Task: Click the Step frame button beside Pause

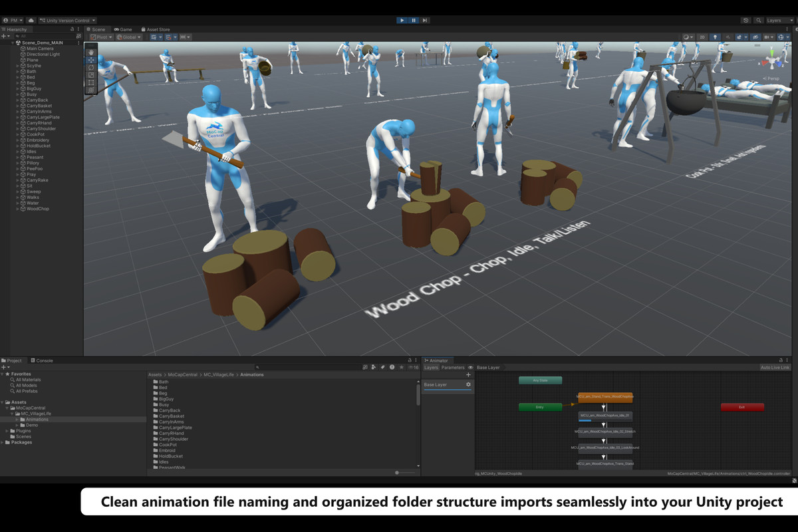Action: click(x=425, y=20)
